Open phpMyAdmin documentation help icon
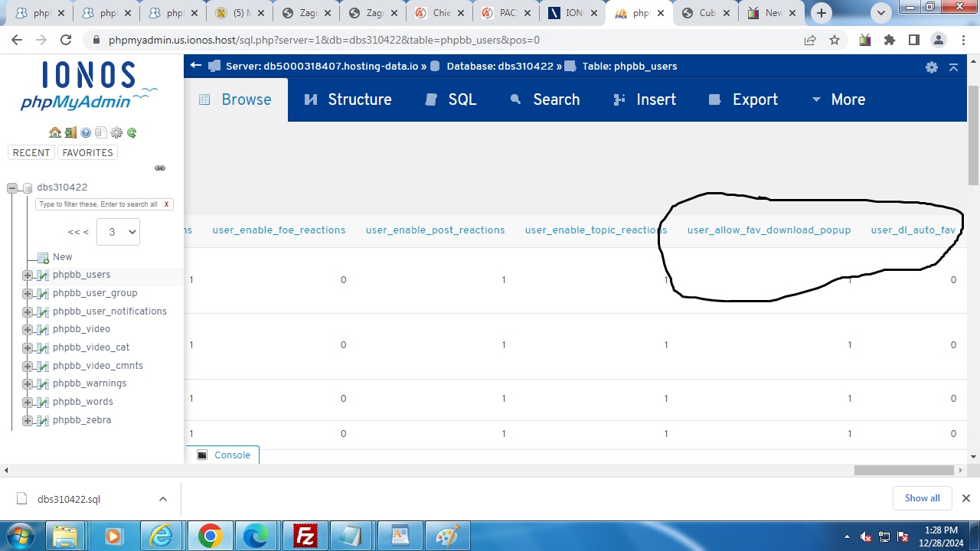Screen dimensions: 980x551 click(85, 132)
